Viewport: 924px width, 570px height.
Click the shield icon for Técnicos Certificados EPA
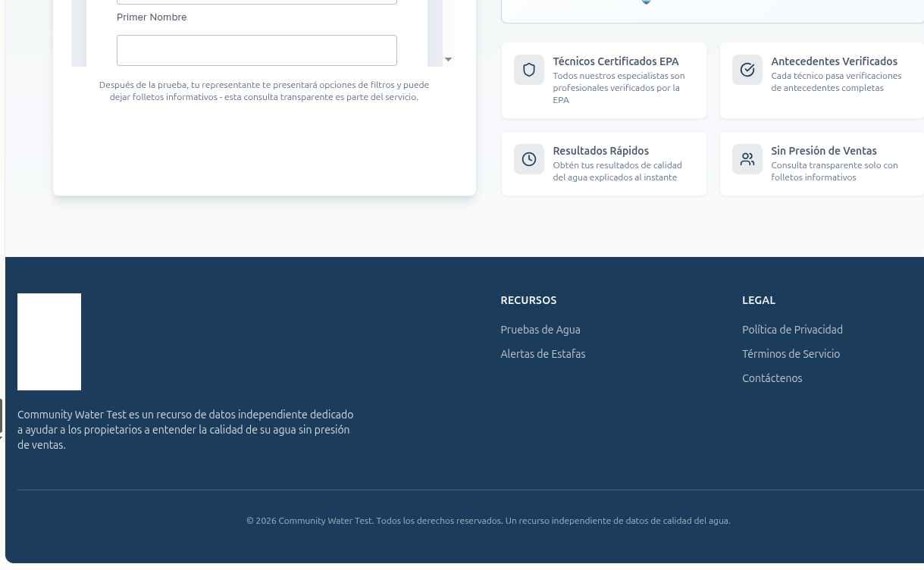(x=529, y=70)
